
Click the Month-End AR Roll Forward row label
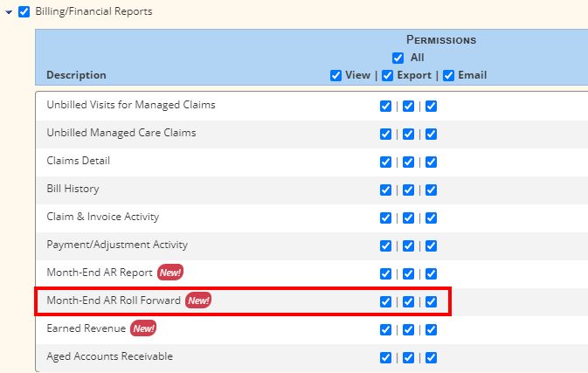point(114,300)
